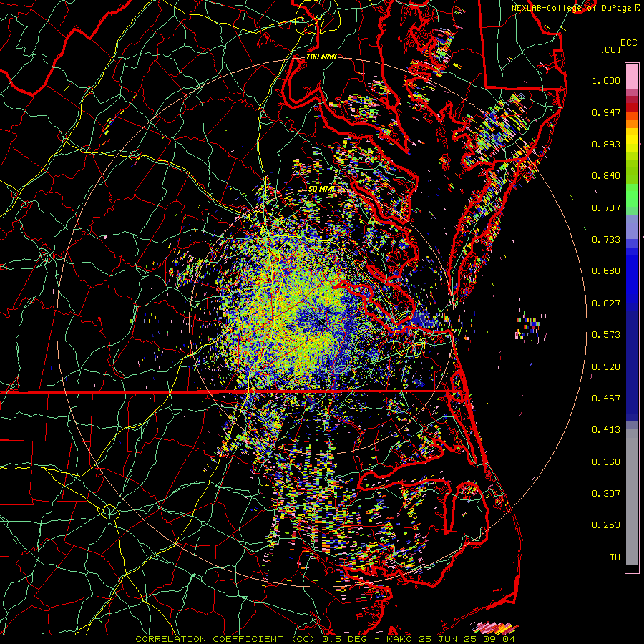Pick the bright green band on color bar

(x=632, y=195)
